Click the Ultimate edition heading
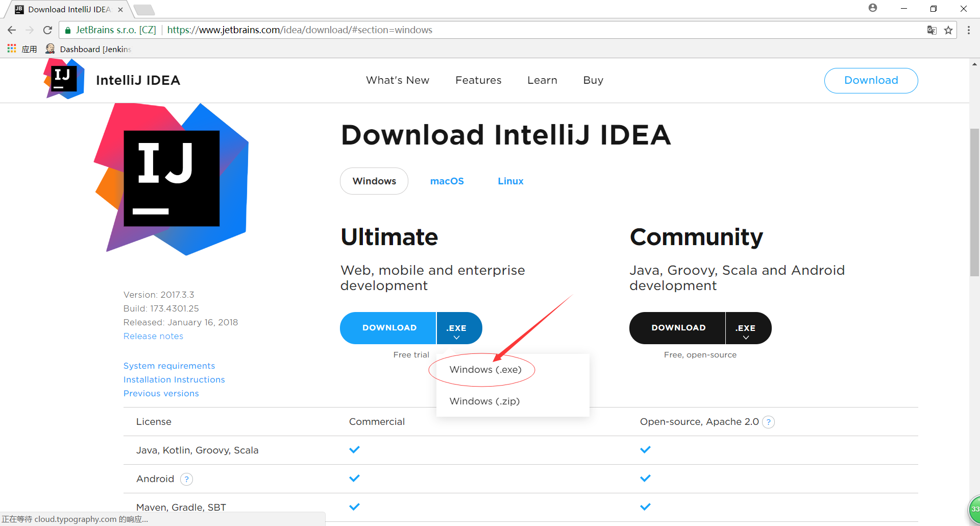Viewport: 980px width, 526px height. click(x=389, y=237)
